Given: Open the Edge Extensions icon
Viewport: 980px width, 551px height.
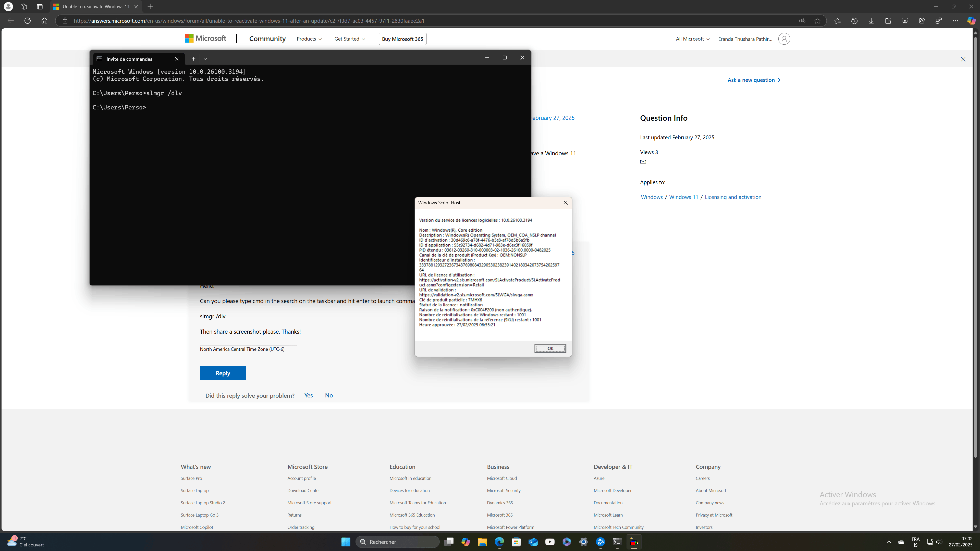Looking at the screenshot, I should coord(888,20).
